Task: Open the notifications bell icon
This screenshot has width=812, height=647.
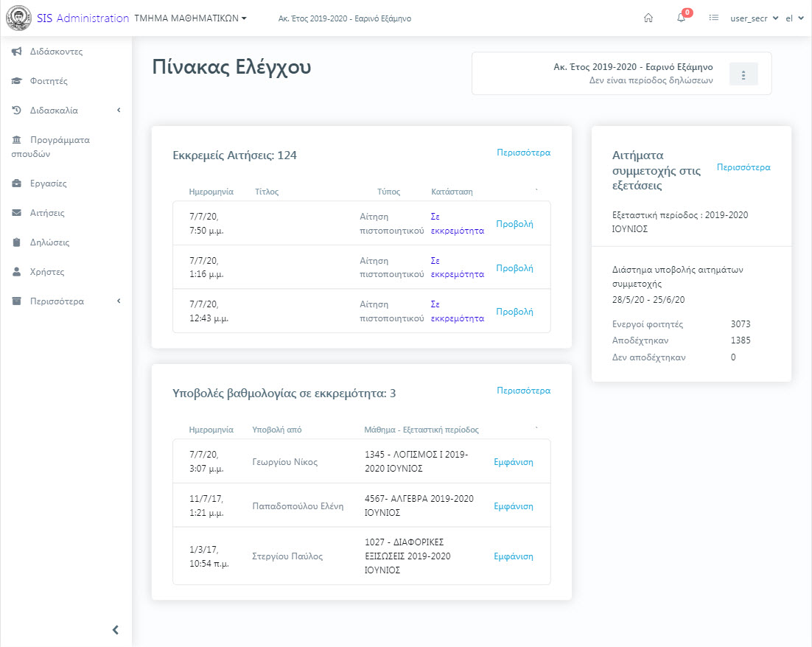Action: (681, 18)
